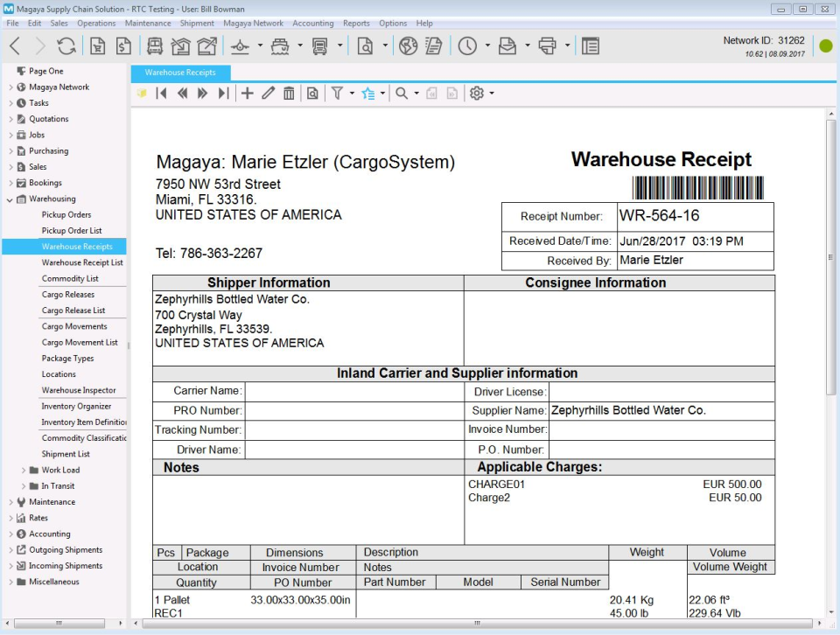Image resolution: width=840 pixels, height=635 pixels.
Task: Delete record using trash can icon
Action: pos(289,94)
